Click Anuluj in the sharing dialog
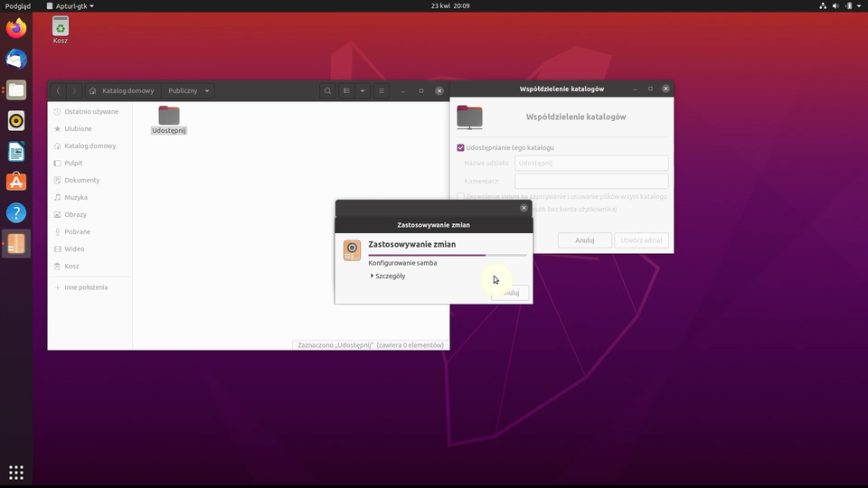Image resolution: width=868 pixels, height=488 pixels. coord(585,240)
